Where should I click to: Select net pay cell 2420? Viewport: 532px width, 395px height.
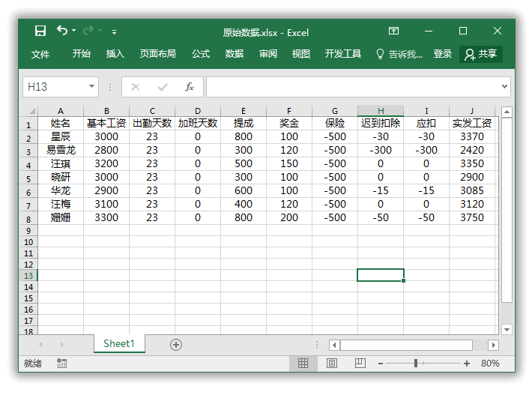472,150
